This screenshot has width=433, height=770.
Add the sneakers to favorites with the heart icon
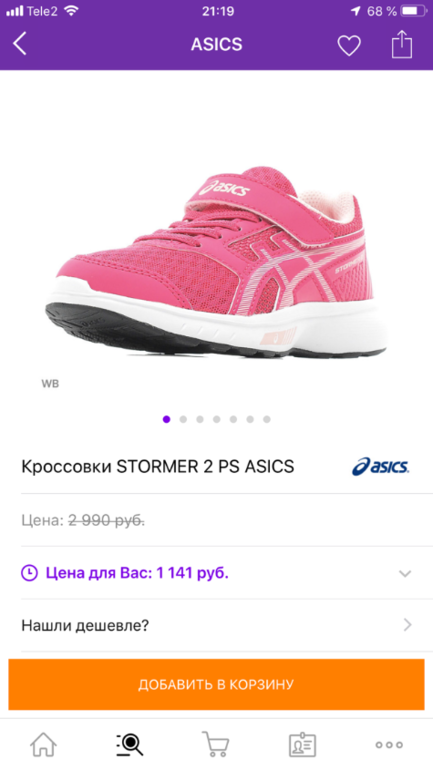click(349, 45)
